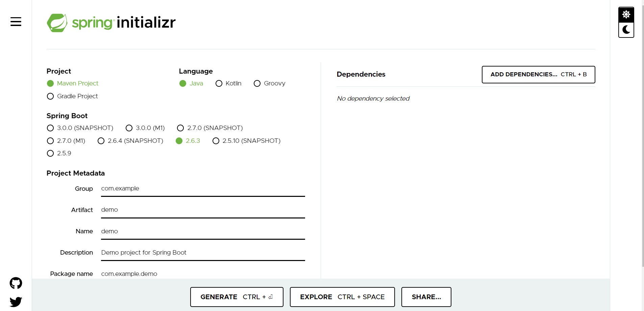Select Spring Boot 2.5.9 version
644x311 pixels.
59,153
